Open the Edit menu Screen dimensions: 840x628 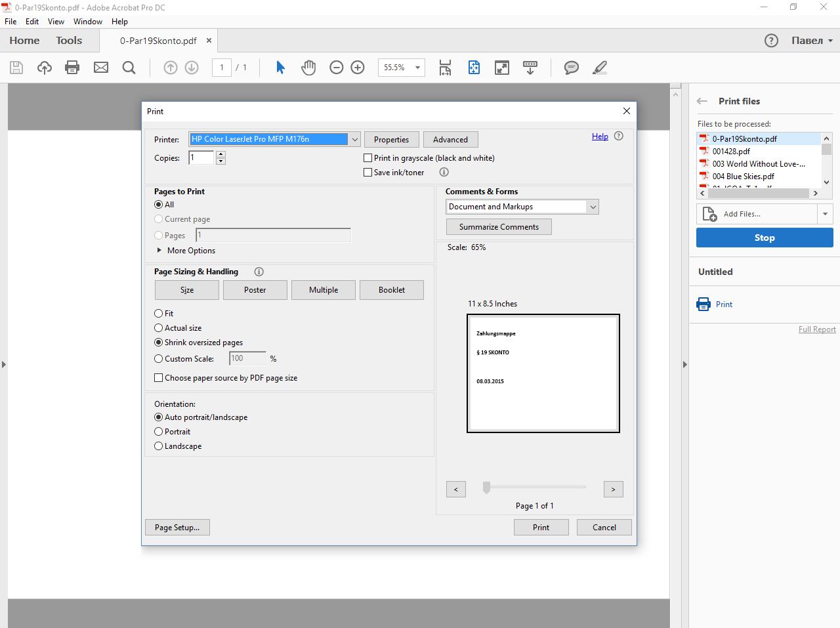[32, 22]
